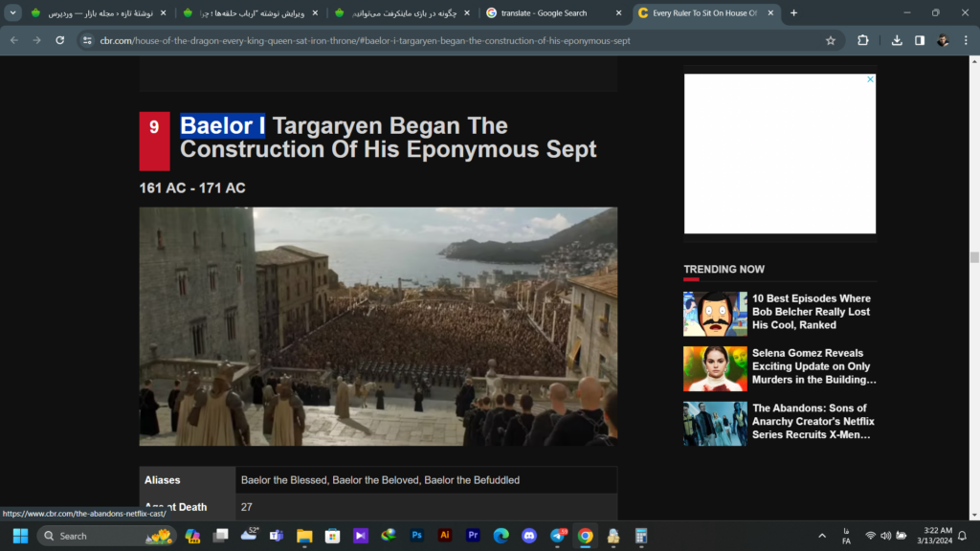
Task: Open the notification center bell
Action: [x=963, y=536]
